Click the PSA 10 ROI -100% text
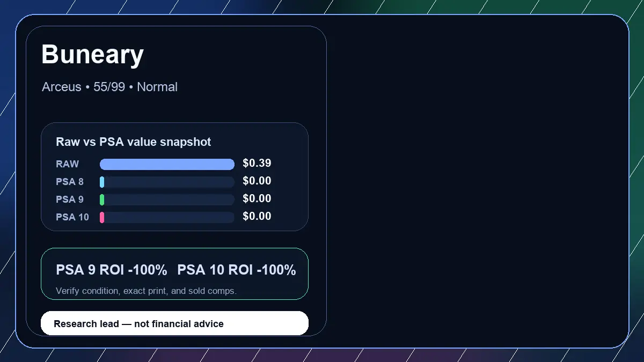Screen dimensions: 644x362 click(x=237, y=270)
